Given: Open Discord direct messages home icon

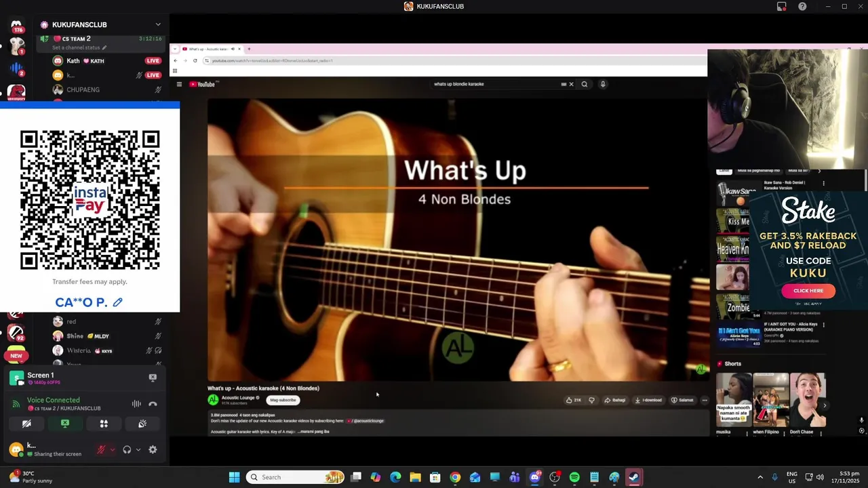Looking at the screenshot, I should click(16, 24).
